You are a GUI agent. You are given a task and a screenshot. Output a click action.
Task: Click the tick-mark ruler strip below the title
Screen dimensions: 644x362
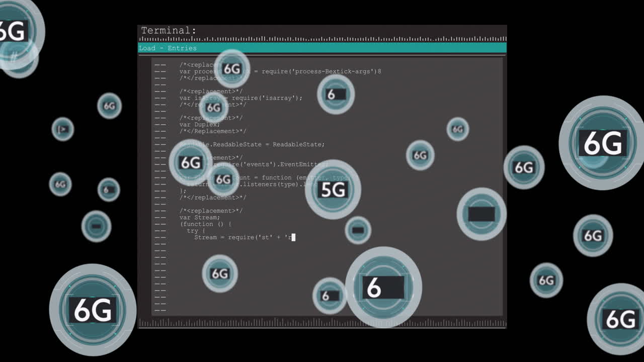322,38
